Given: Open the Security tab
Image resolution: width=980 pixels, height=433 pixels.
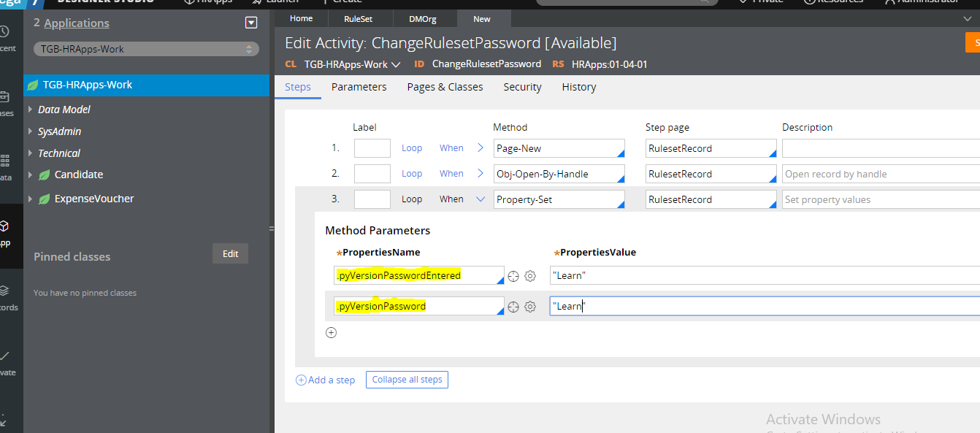Looking at the screenshot, I should click(x=522, y=87).
